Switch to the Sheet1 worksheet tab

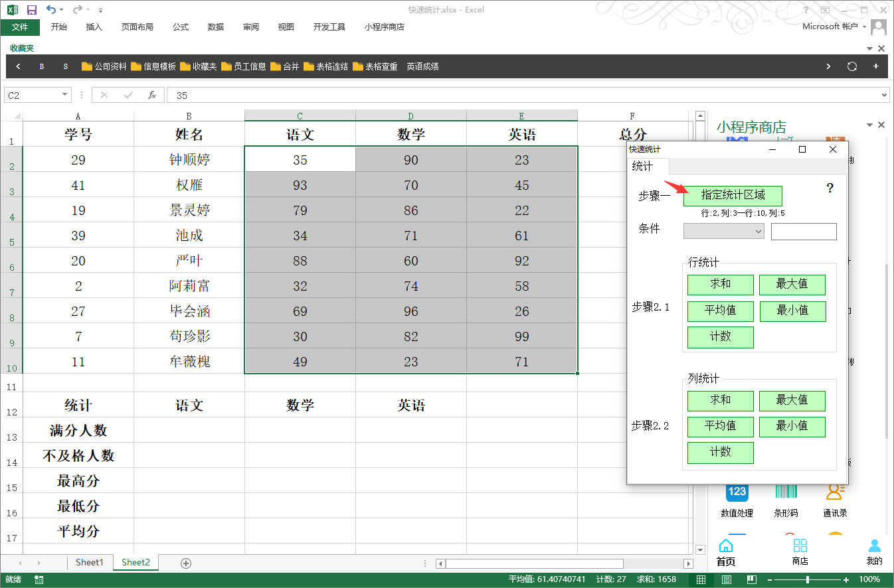[x=90, y=562]
